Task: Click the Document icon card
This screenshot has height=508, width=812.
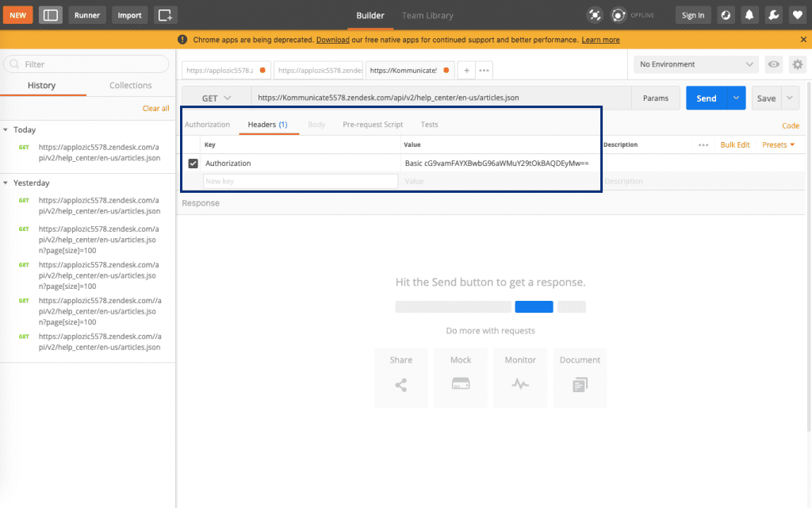Action: tap(580, 378)
